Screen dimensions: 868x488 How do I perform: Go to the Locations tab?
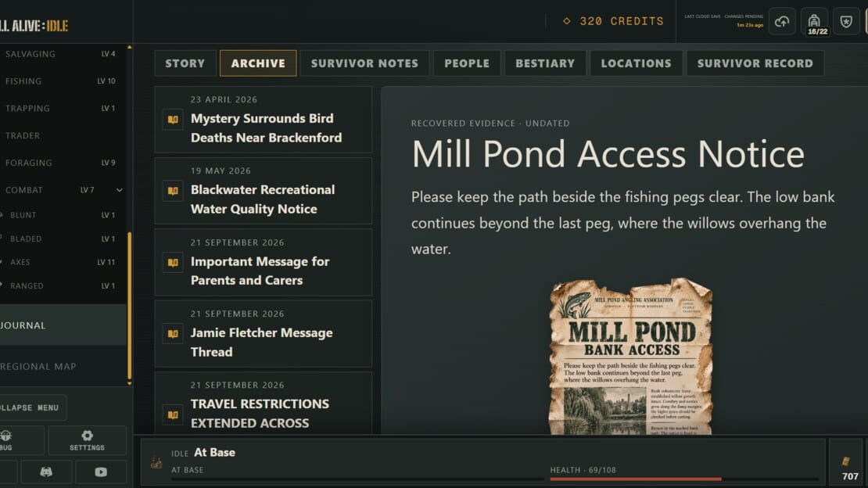636,63
